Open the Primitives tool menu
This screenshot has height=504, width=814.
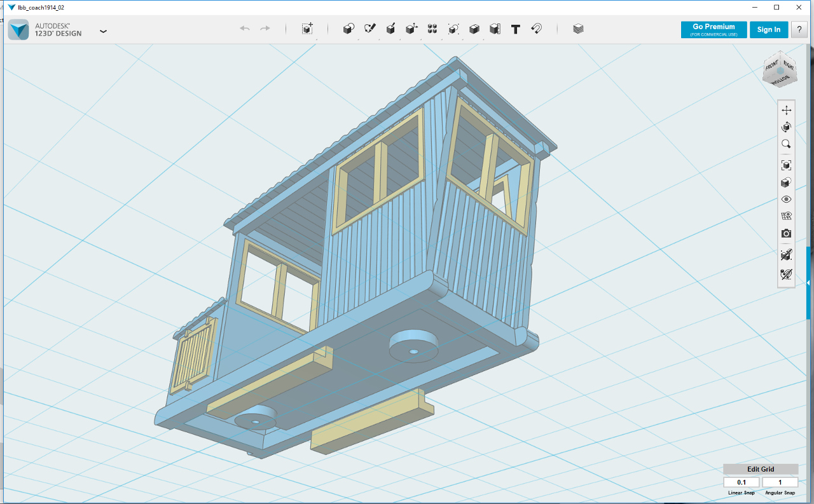point(348,29)
